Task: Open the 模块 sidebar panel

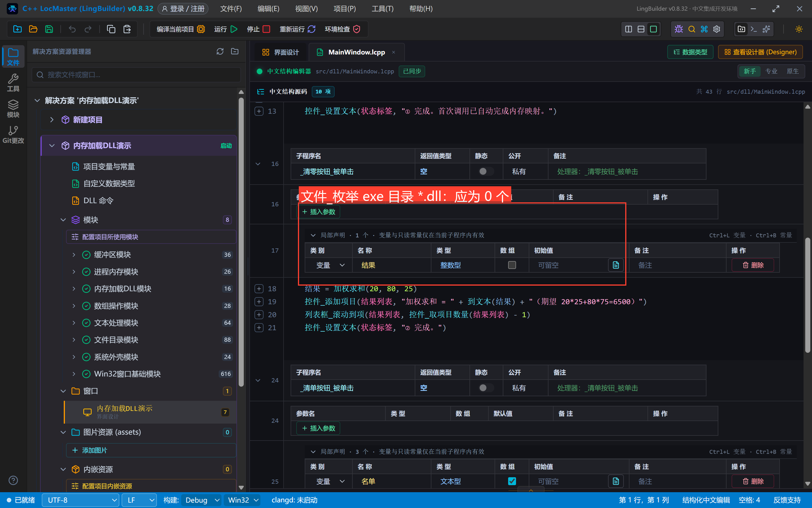Action: (x=13, y=109)
